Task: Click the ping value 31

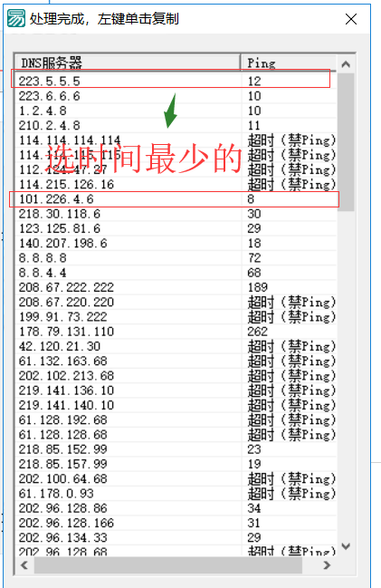Action: [x=254, y=523]
